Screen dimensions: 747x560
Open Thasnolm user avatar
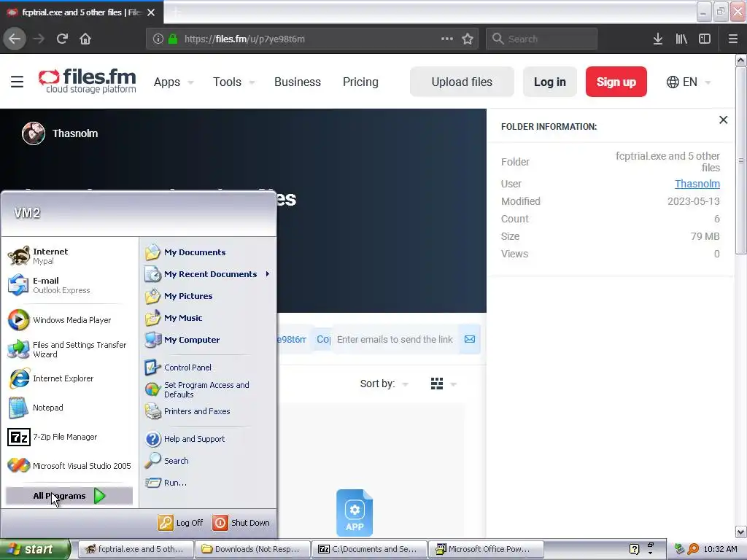(34, 133)
